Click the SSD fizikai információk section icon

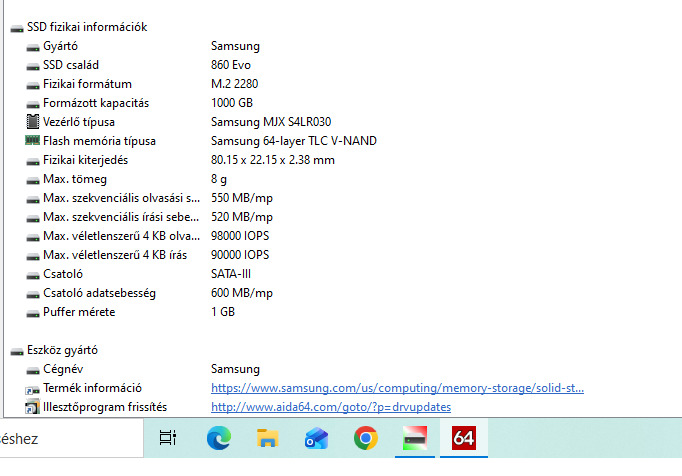(x=17, y=29)
